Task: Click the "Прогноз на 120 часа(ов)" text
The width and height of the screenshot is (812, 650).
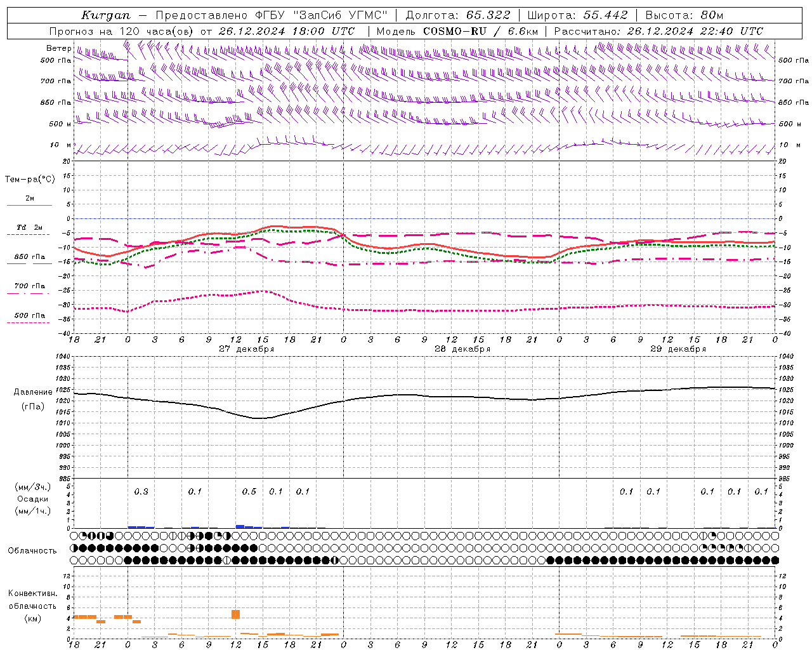Action: [122, 31]
